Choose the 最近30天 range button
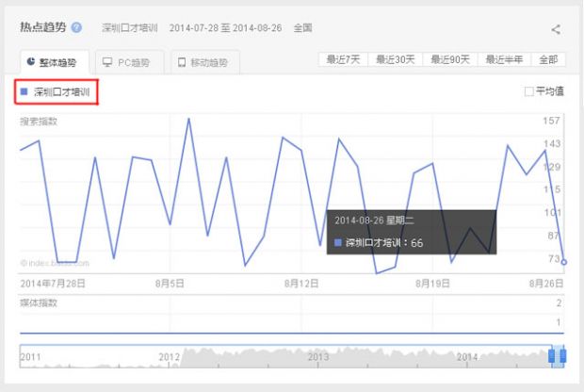Viewport: 584px width, 392px height. click(396, 59)
